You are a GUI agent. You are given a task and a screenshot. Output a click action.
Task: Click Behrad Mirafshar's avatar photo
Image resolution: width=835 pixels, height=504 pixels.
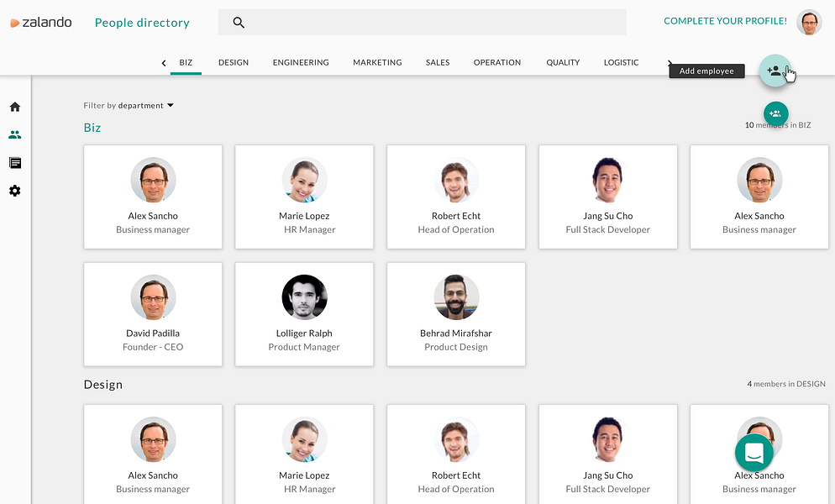point(456,297)
